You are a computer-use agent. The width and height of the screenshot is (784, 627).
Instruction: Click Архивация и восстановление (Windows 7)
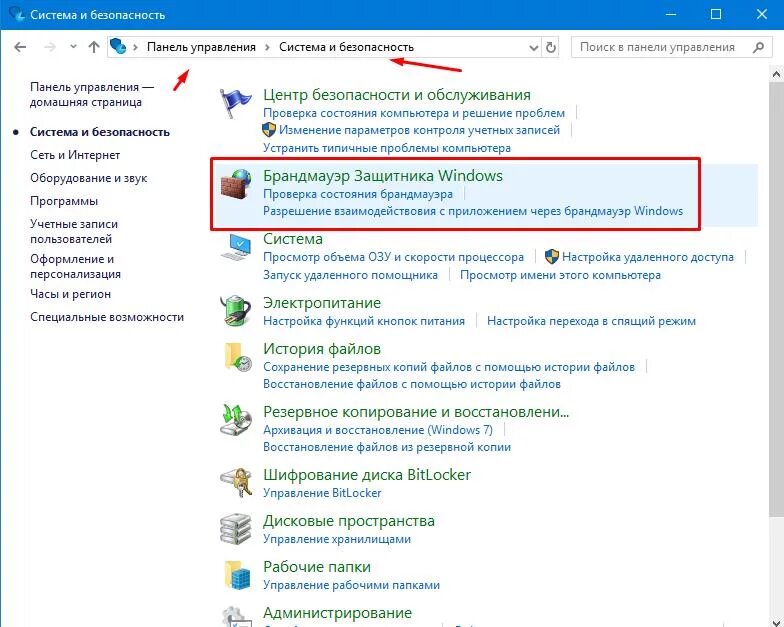tap(378, 430)
